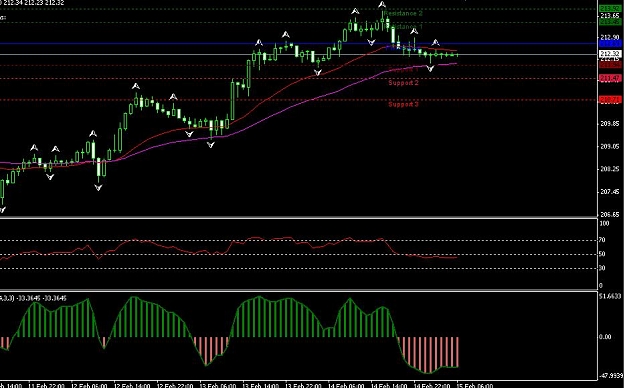The image size is (625, 388).
Task: Select the up fractal arrow right of Resistance 1
Action: click(x=415, y=31)
